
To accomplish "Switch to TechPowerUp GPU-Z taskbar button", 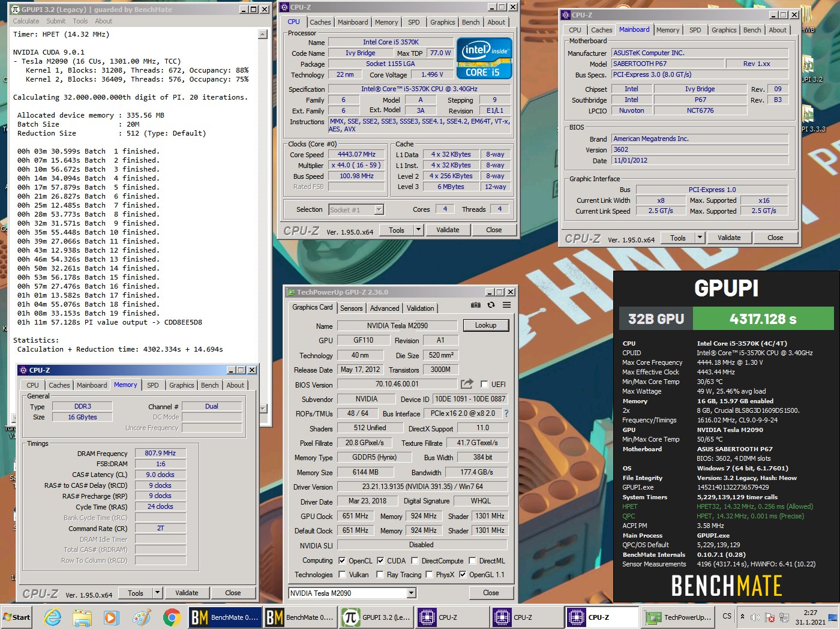I will (678, 617).
